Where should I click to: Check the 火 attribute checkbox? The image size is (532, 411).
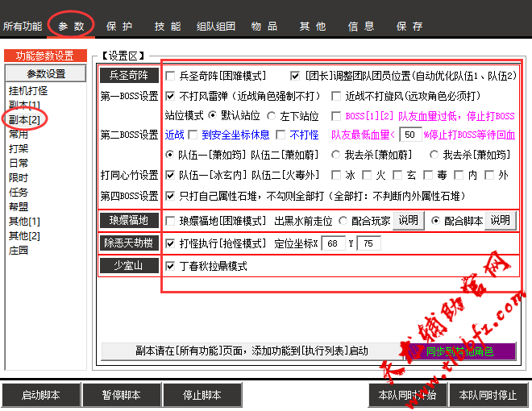click(x=367, y=175)
